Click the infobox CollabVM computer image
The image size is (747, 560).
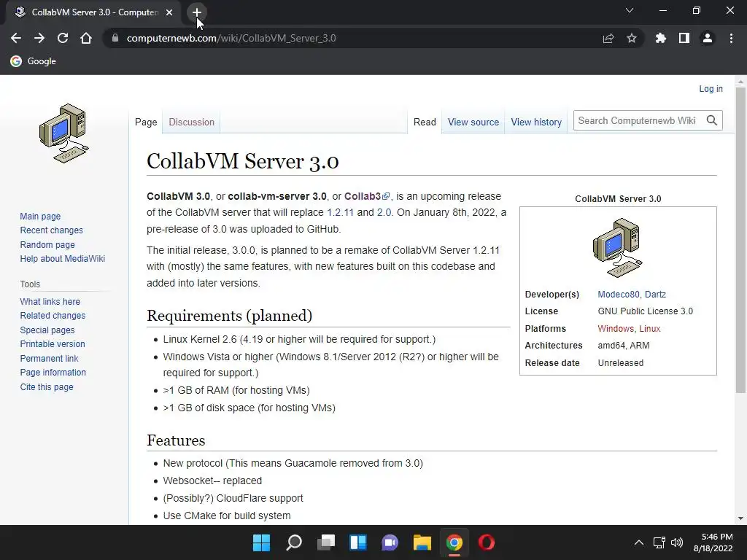(618, 248)
